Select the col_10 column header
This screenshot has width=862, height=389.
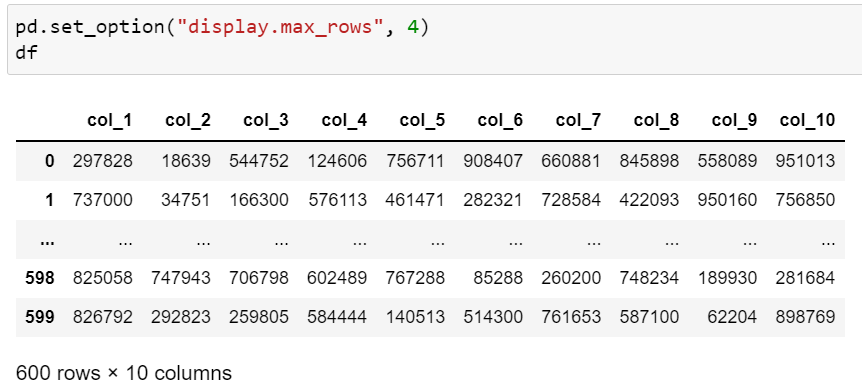point(807,120)
